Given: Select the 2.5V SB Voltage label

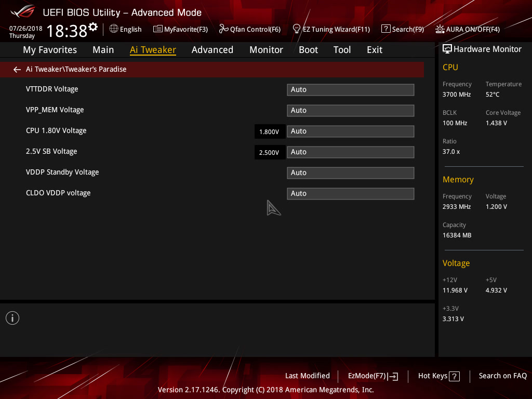Looking at the screenshot, I should tap(51, 151).
